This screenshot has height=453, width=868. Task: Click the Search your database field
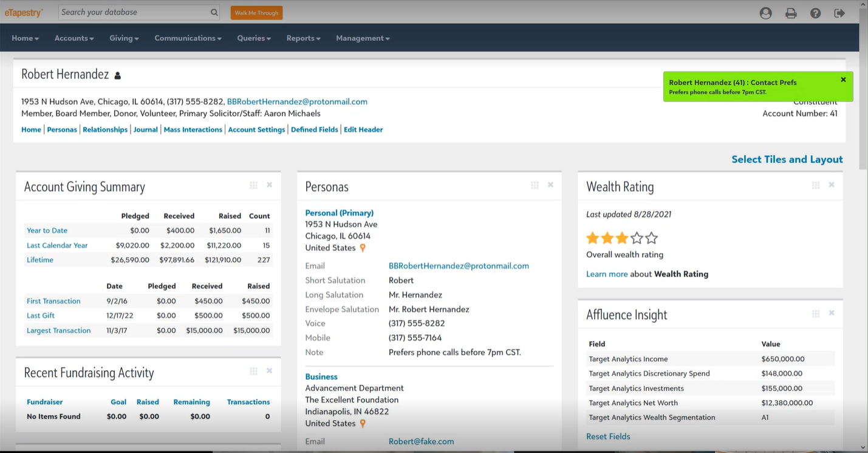pyautogui.click(x=134, y=12)
